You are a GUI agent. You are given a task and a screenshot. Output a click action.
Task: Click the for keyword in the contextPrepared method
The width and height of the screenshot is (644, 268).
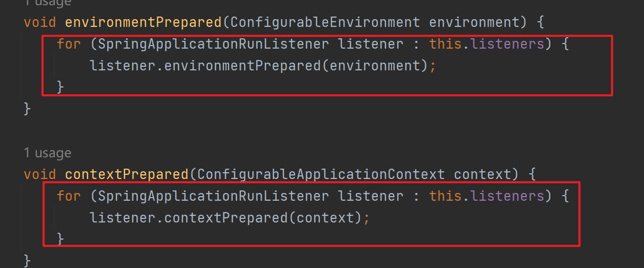point(69,196)
